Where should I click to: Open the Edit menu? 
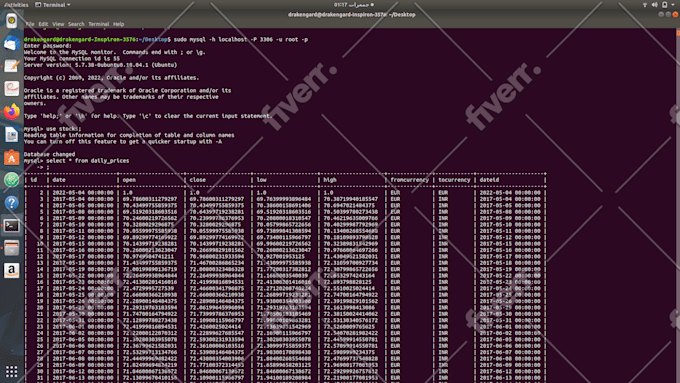pos(43,24)
